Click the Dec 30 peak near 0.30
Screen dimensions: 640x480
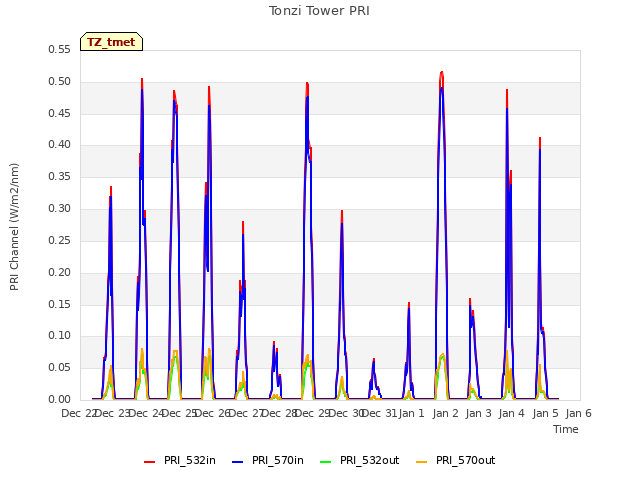pos(342,211)
